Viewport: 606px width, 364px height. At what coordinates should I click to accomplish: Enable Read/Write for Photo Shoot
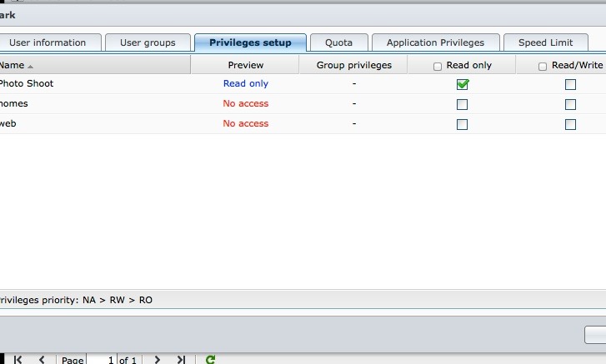570,84
